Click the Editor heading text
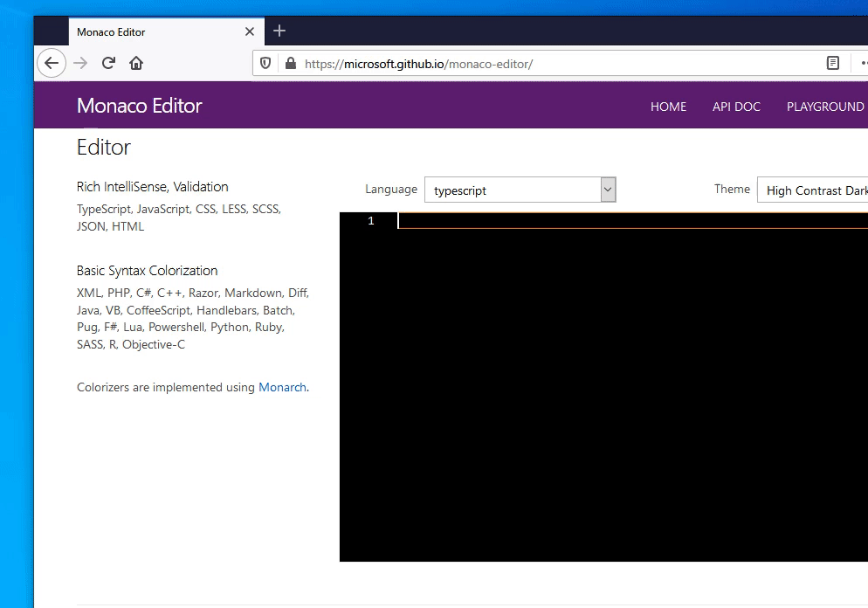Screen dimensions: 868x608 coord(104,148)
